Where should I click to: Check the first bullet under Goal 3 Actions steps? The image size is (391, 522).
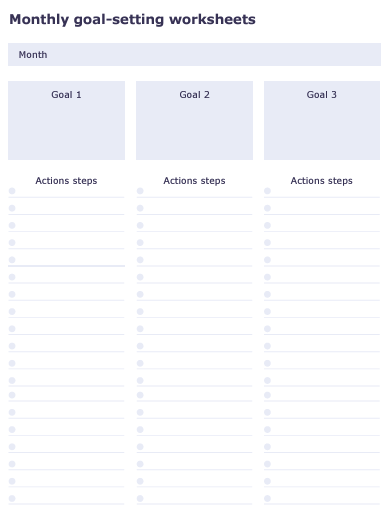click(267, 191)
